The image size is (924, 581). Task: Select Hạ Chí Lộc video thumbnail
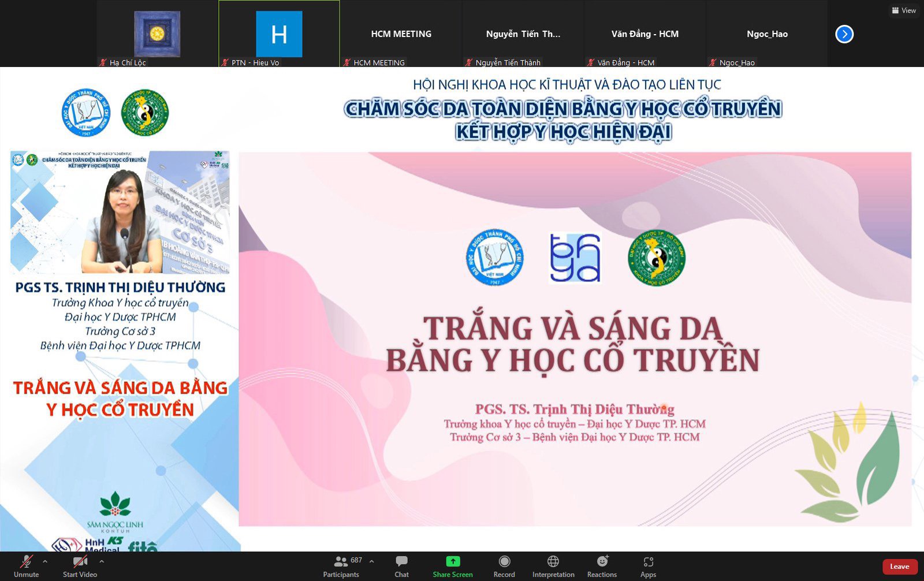(x=157, y=33)
